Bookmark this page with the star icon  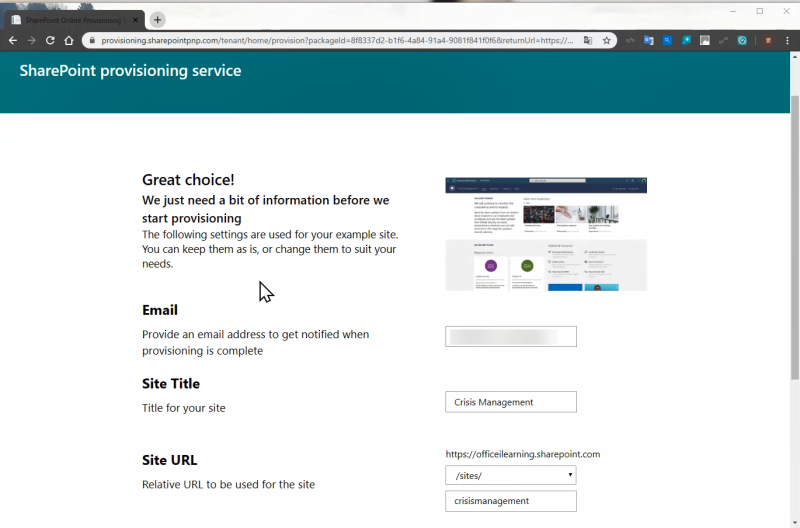(607, 40)
